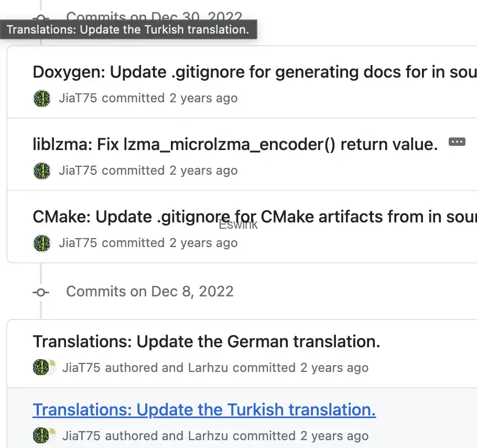Open the German translation update commit
Image resolution: width=477 pixels, height=448 pixels.
click(x=206, y=342)
